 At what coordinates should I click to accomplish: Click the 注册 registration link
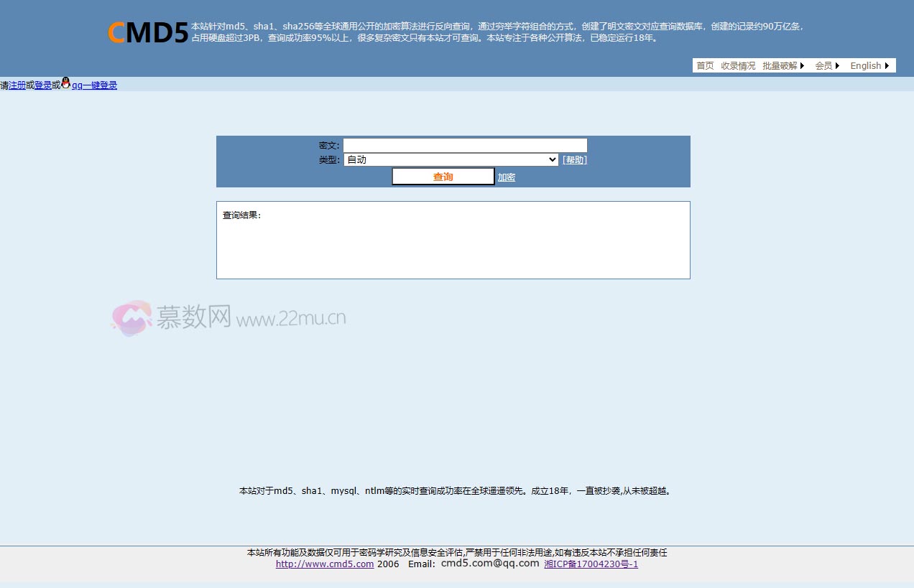pyautogui.click(x=17, y=85)
